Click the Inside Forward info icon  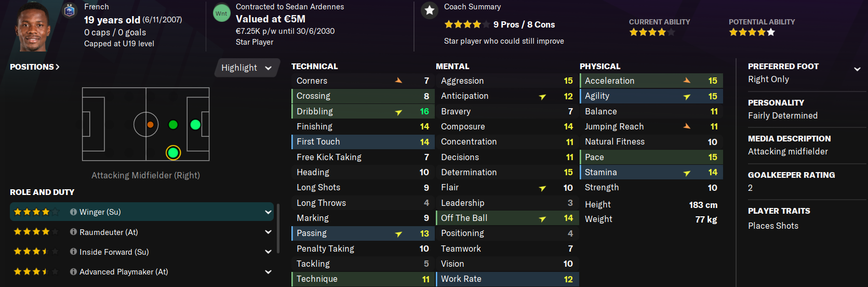pyautogui.click(x=74, y=252)
